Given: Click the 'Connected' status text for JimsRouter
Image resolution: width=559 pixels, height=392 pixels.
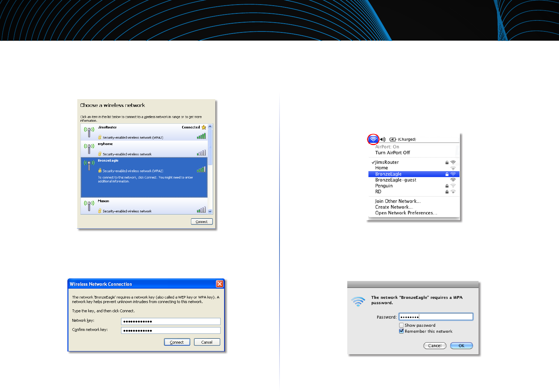Looking at the screenshot, I should click(x=191, y=127).
